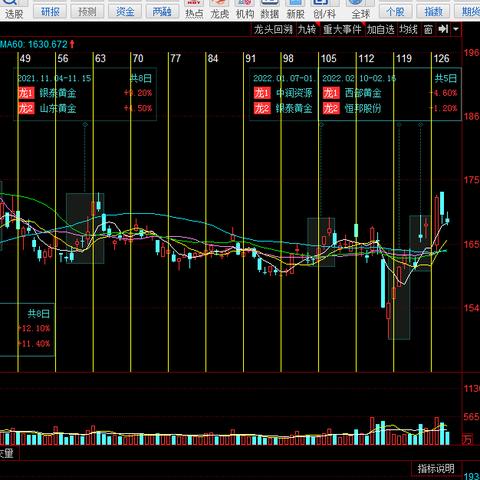The image size is (480, 480).
Task: Click the 研报 research reports button
Action: [x=50, y=12]
